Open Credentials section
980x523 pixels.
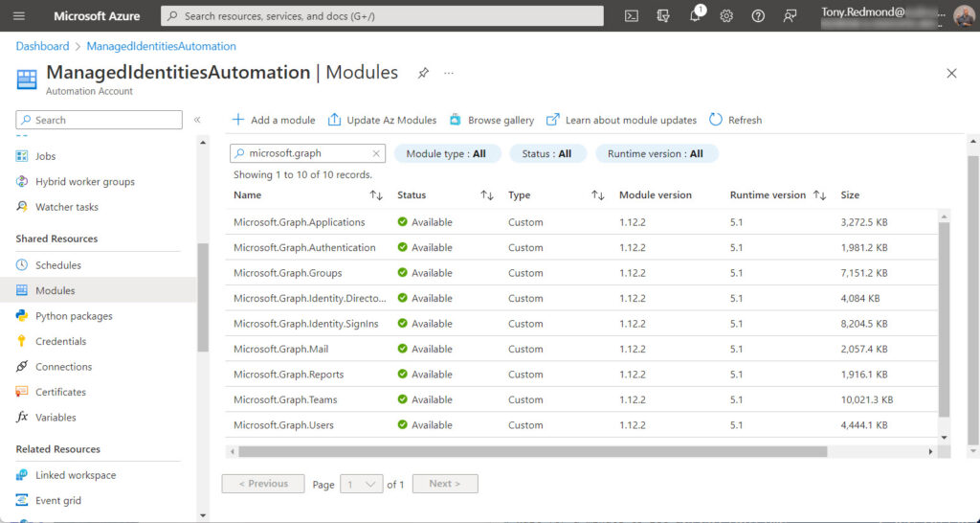[60, 341]
